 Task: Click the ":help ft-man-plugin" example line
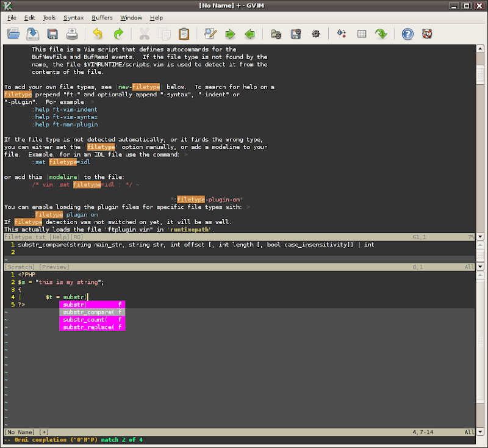pos(65,125)
